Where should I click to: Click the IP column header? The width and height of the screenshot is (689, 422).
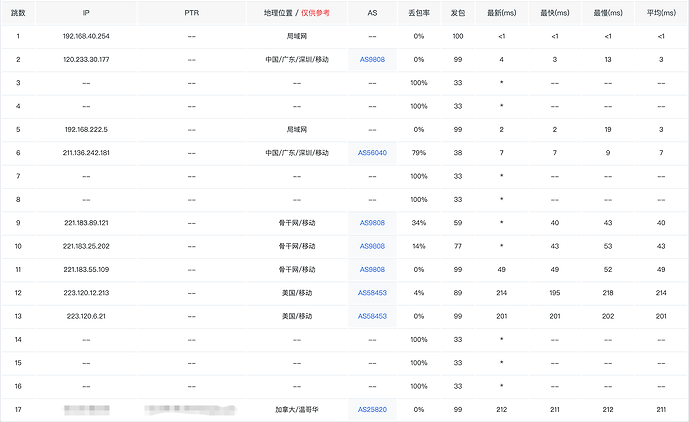click(x=86, y=13)
